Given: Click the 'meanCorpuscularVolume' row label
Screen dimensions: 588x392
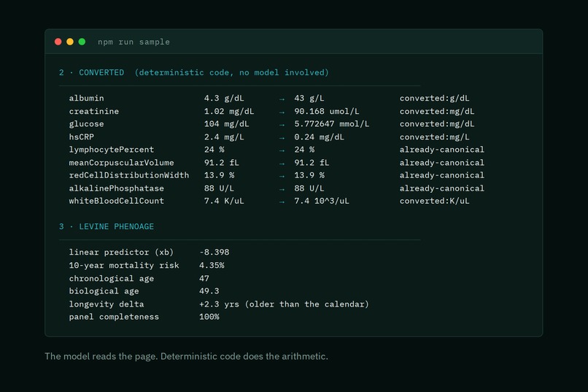Looking at the screenshot, I should (122, 163).
